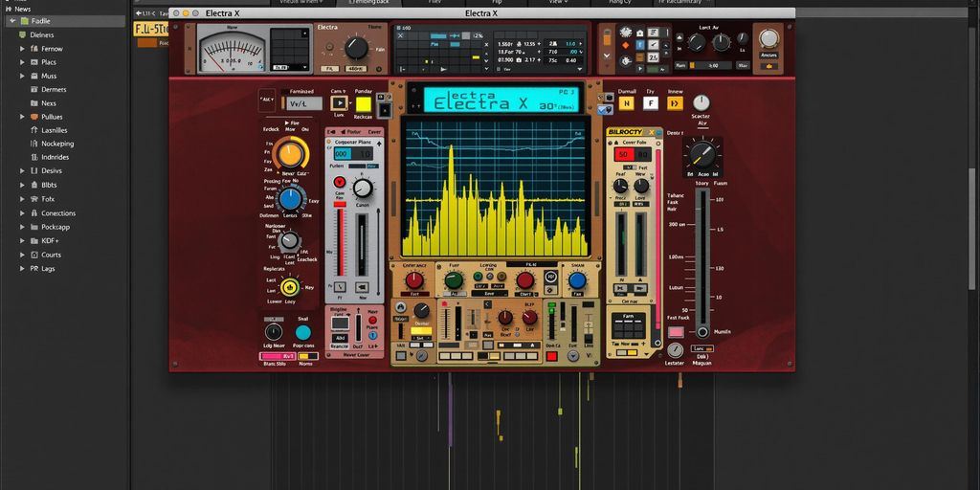The height and width of the screenshot is (490, 980).
Task: Select the Electra X window tab
Action: point(230,13)
